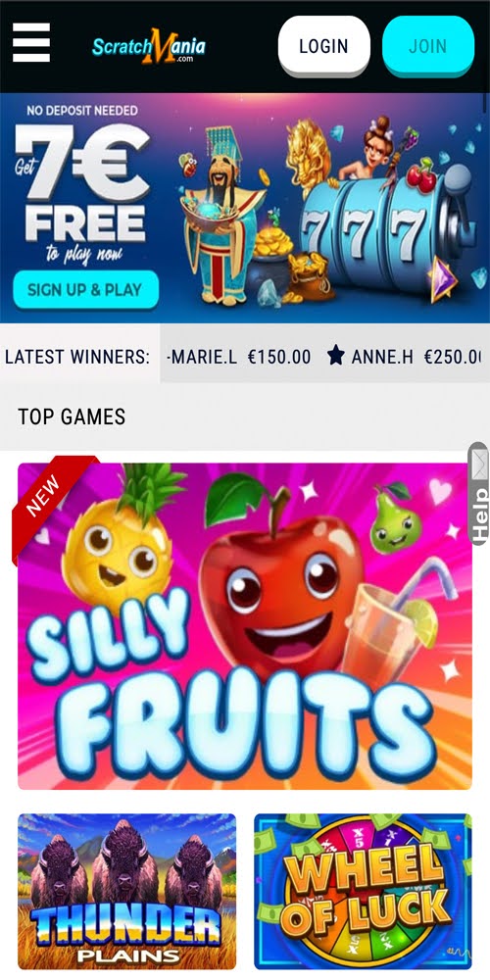
Task: Click the LOGIN button
Action: pyautogui.click(x=323, y=46)
